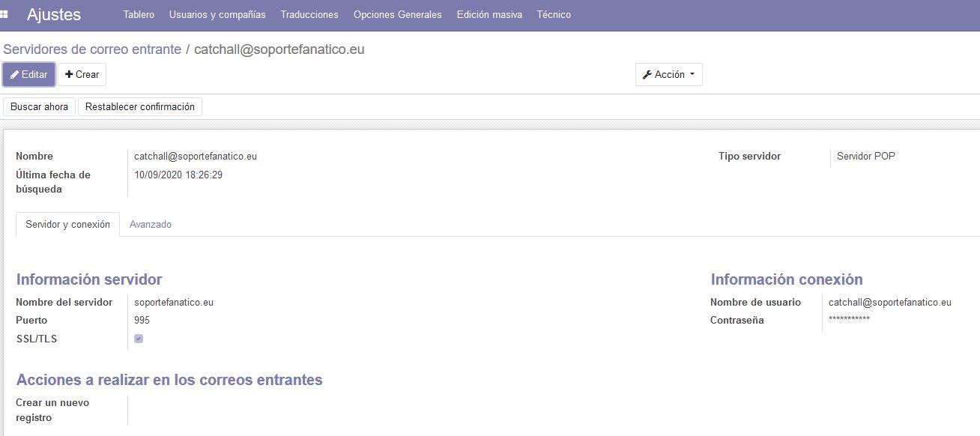Click the date 10/09/2020 18:26:29
Screen dimensions: 980x436
pyautogui.click(x=178, y=175)
